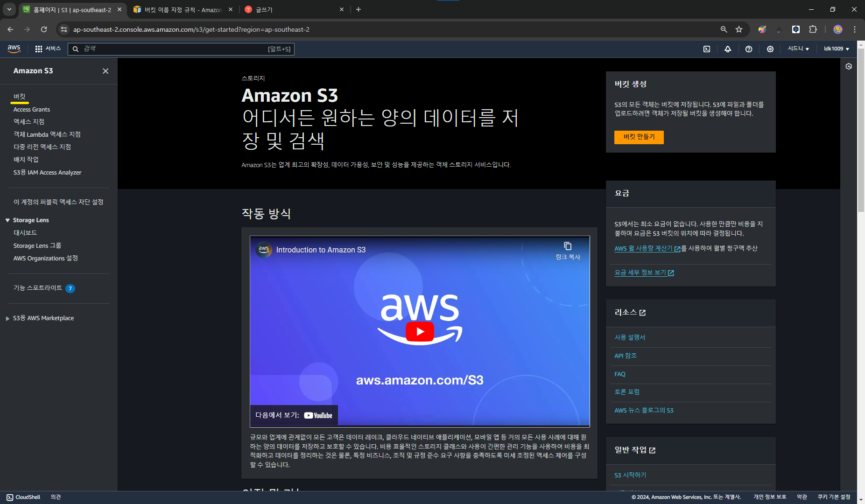Image resolution: width=865 pixels, height=504 pixels.
Task: Open the 서비스 services grid menu
Action: click(x=48, y=49)
